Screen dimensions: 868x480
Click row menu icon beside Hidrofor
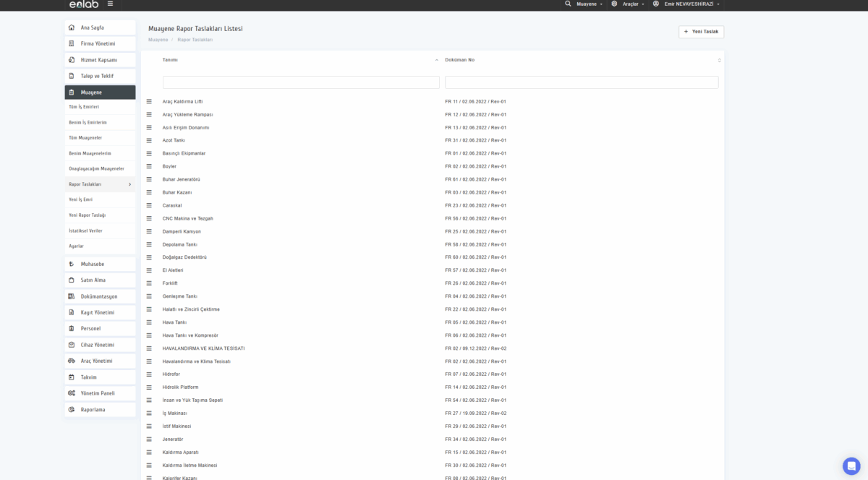pos(149,374)
